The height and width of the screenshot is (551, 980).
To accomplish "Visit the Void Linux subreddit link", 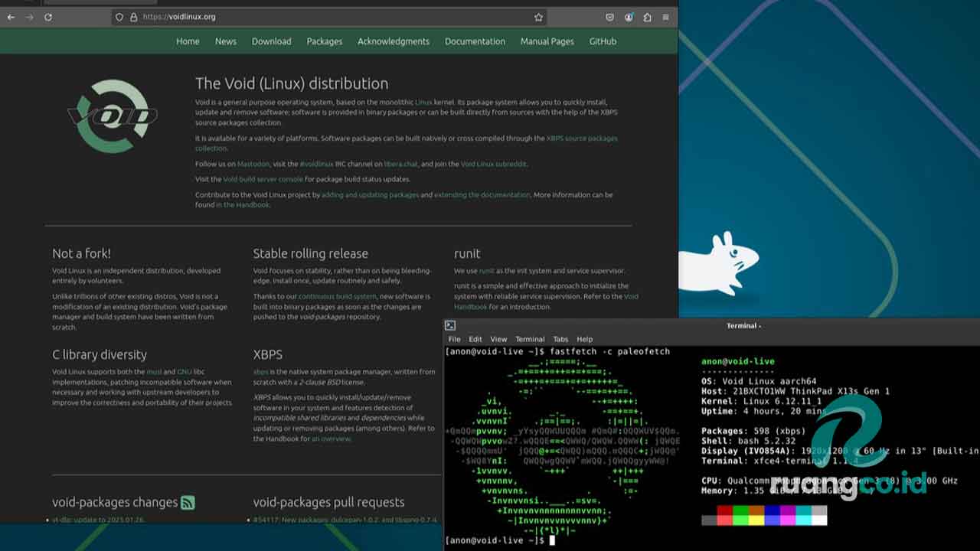I will pos(493,164).
